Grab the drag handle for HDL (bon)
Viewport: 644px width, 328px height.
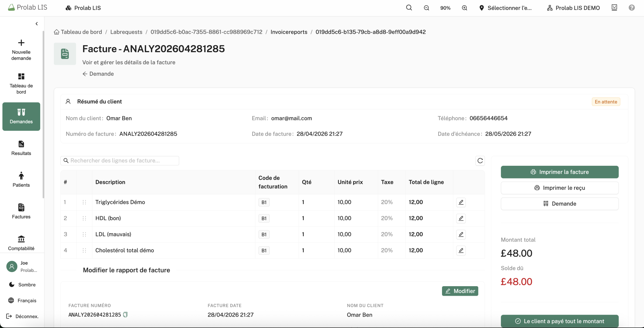84,218
